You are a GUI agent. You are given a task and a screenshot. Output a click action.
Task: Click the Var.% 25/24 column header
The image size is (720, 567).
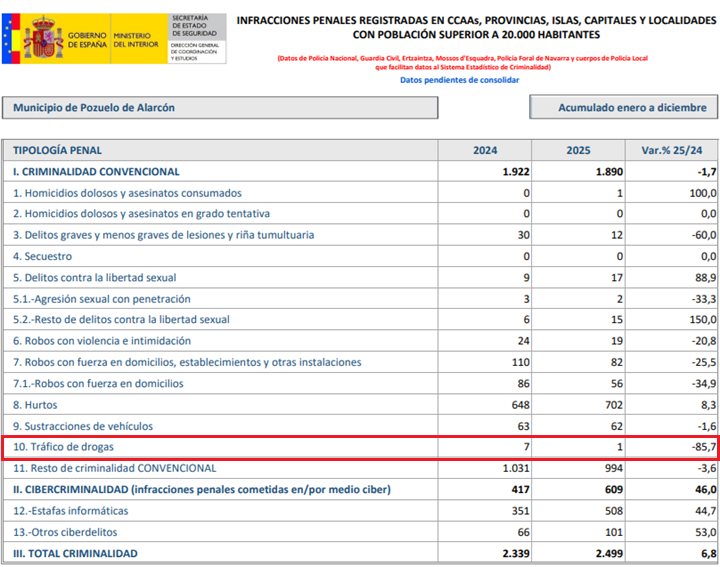click(x=671, y=151)
